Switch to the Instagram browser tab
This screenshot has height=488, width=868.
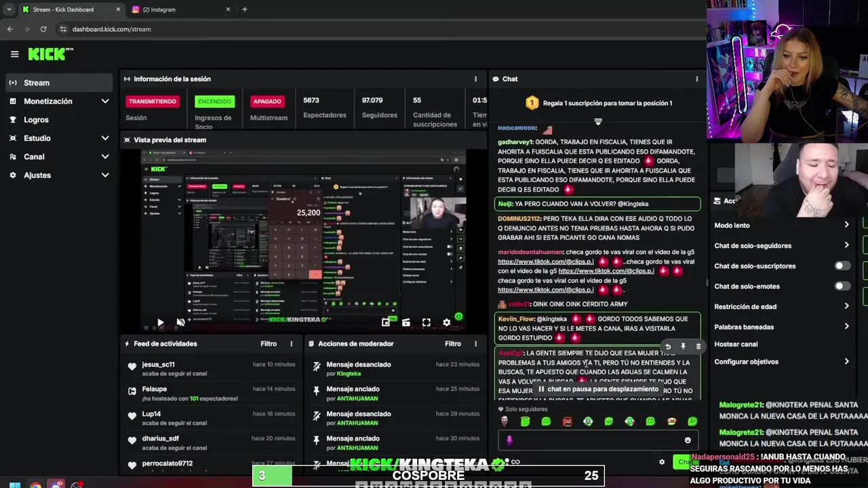pos(180,9)
